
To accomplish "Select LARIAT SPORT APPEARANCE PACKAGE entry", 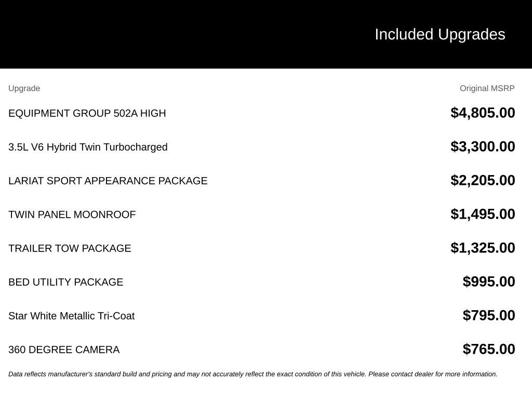I will (108, 180).
